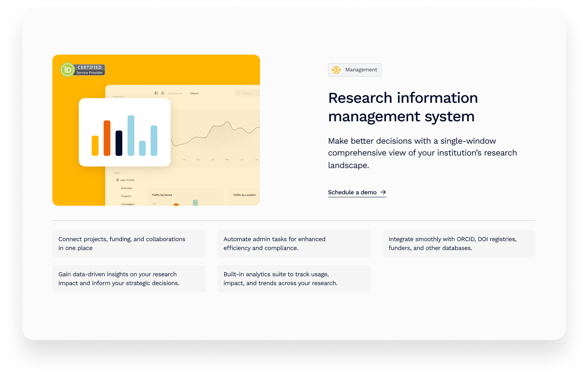Select the Default breadcrumb item
The height and width of the screenshot is (377, 588).
point(194,94)
